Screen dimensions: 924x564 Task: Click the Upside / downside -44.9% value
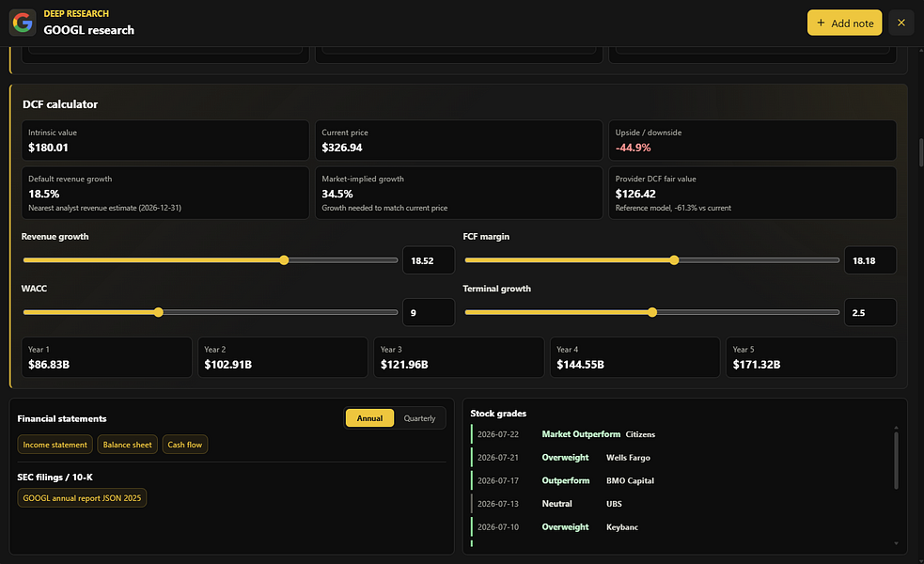point(633,148)
